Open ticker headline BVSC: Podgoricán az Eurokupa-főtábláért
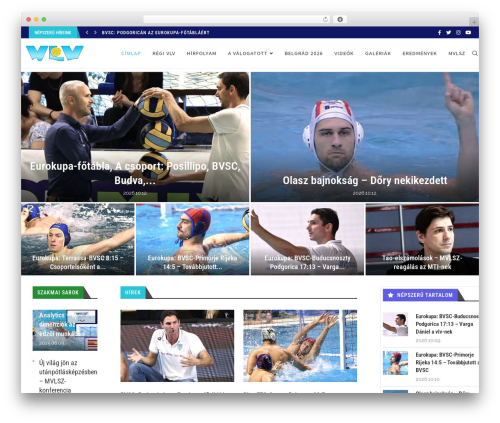 click(x=155, y=33)
